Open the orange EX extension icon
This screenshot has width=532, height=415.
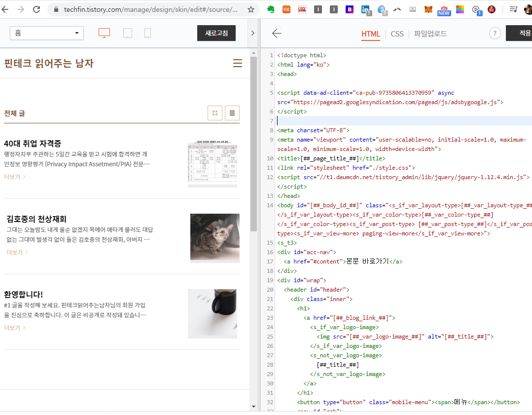pyautogui.click(x=286, y=9)
